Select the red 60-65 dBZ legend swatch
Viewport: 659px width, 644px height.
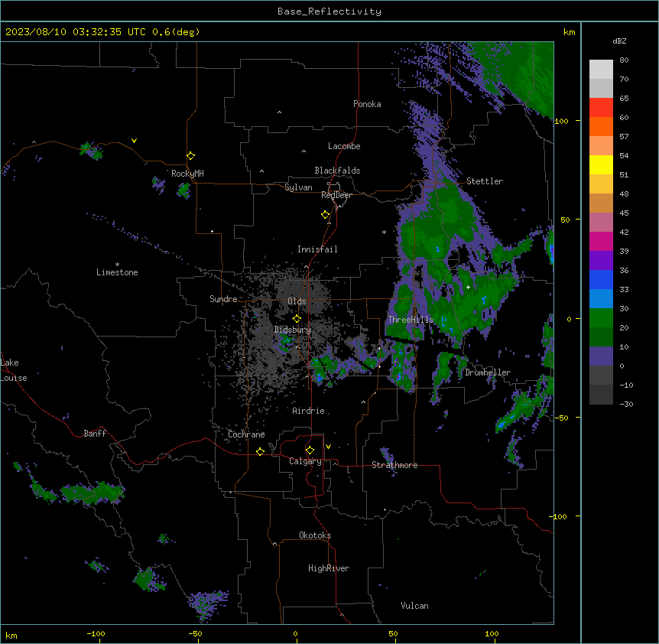click(x=601, y=108)
